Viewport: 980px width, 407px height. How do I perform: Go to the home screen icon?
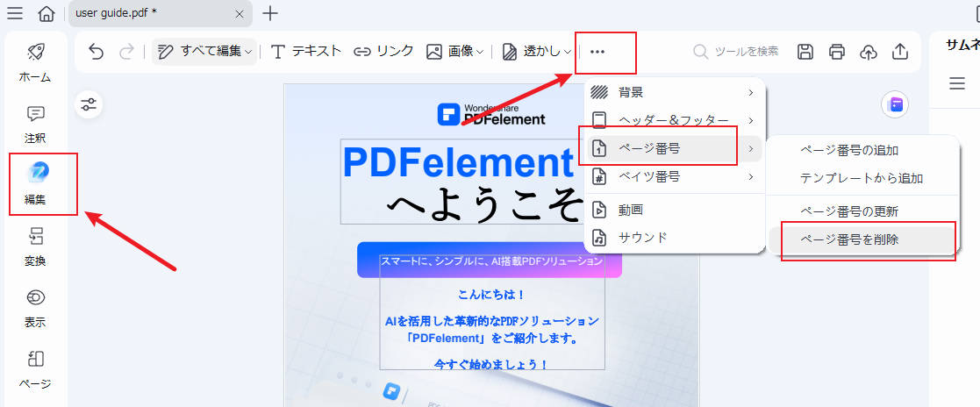tap(46, 13)
